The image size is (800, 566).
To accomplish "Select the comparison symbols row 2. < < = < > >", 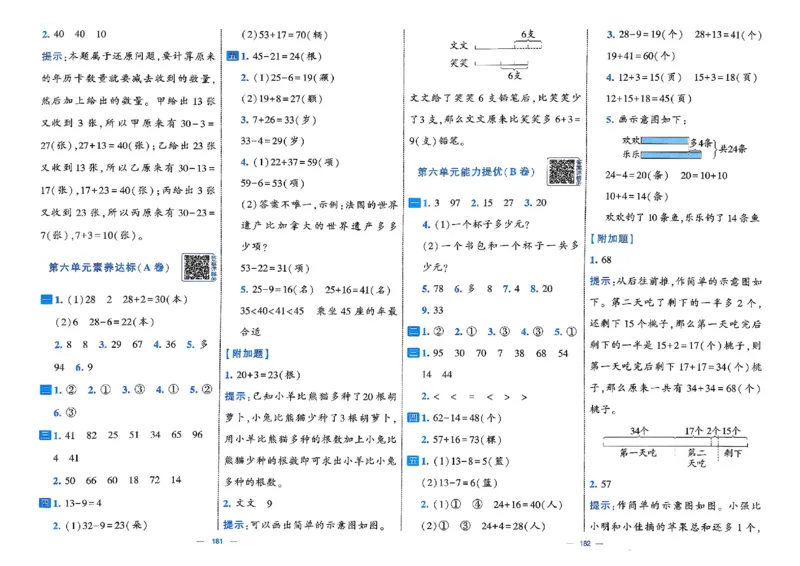I will [474, 397].
